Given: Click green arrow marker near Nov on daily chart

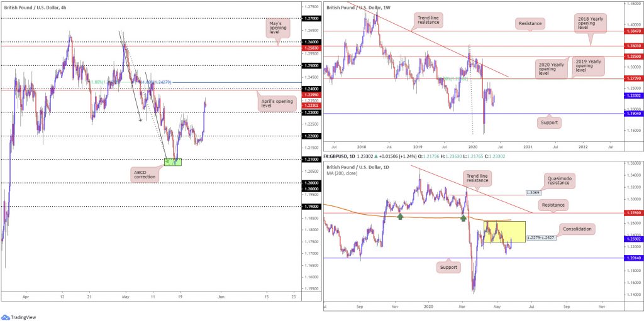Looking at the screenshot, I should 401,216.
